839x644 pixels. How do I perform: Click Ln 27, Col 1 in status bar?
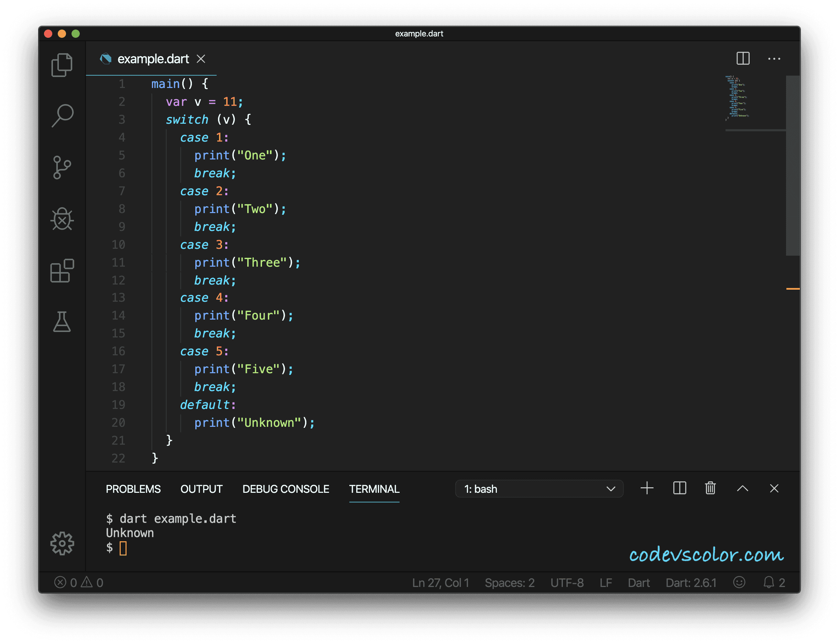click(x=440, y=583)
